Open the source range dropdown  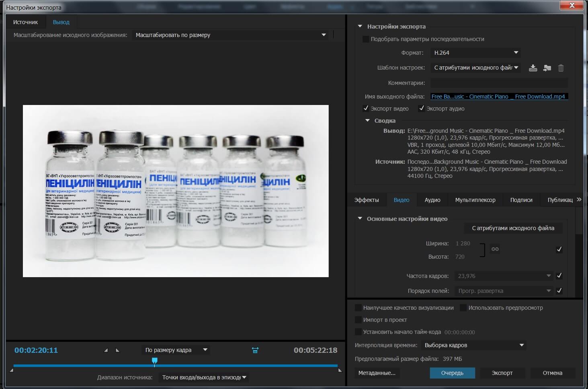[x=203, y=377]
